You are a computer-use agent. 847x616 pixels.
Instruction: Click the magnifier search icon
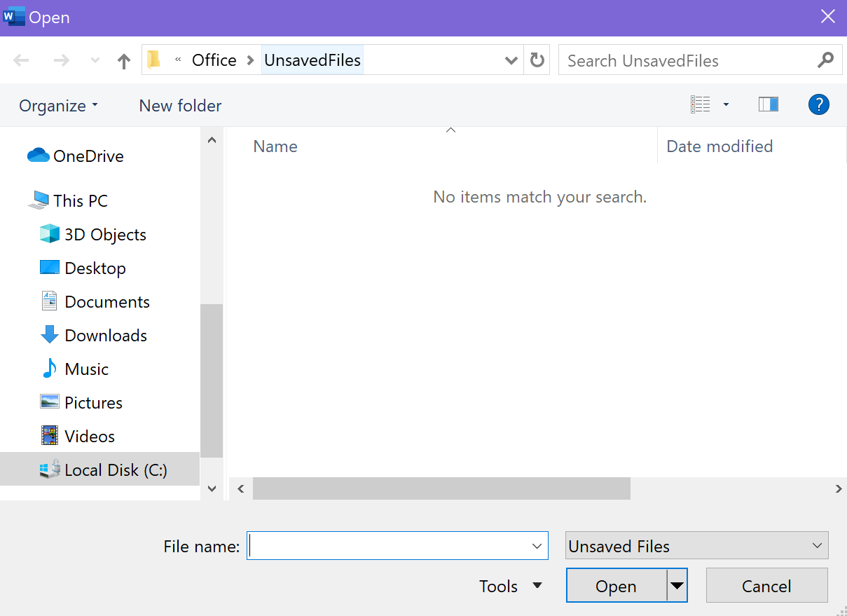point(826,60)
